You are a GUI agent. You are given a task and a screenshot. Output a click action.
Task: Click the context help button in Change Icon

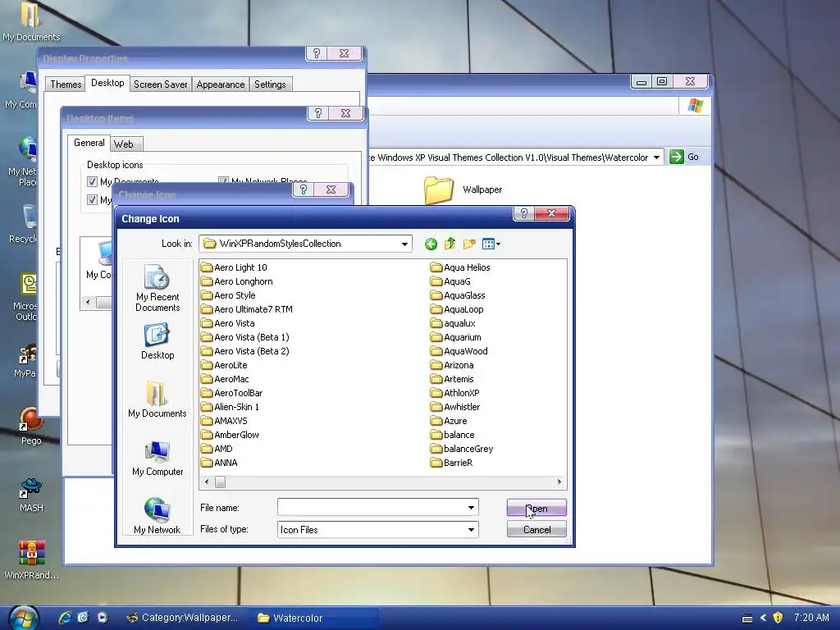coord(523,213)
